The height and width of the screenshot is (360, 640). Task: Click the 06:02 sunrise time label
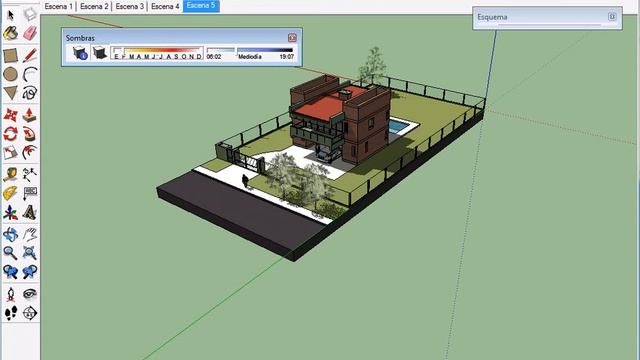point(214,57)
